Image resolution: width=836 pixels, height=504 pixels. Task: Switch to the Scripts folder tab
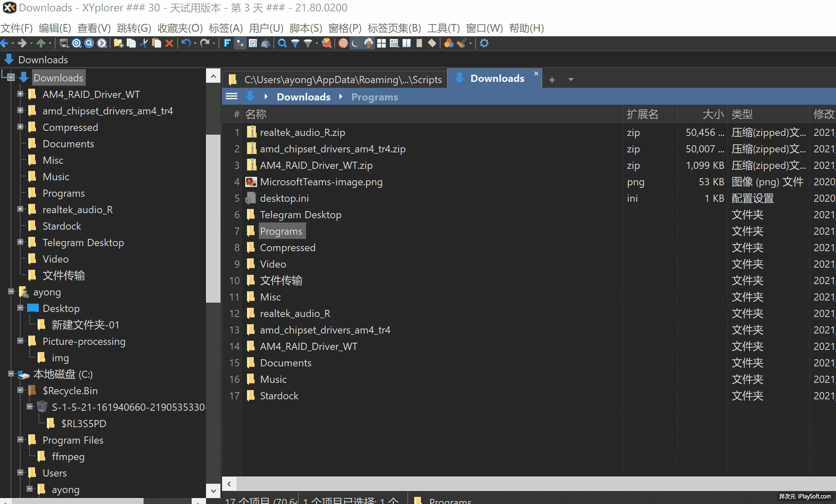pos(335,79)
